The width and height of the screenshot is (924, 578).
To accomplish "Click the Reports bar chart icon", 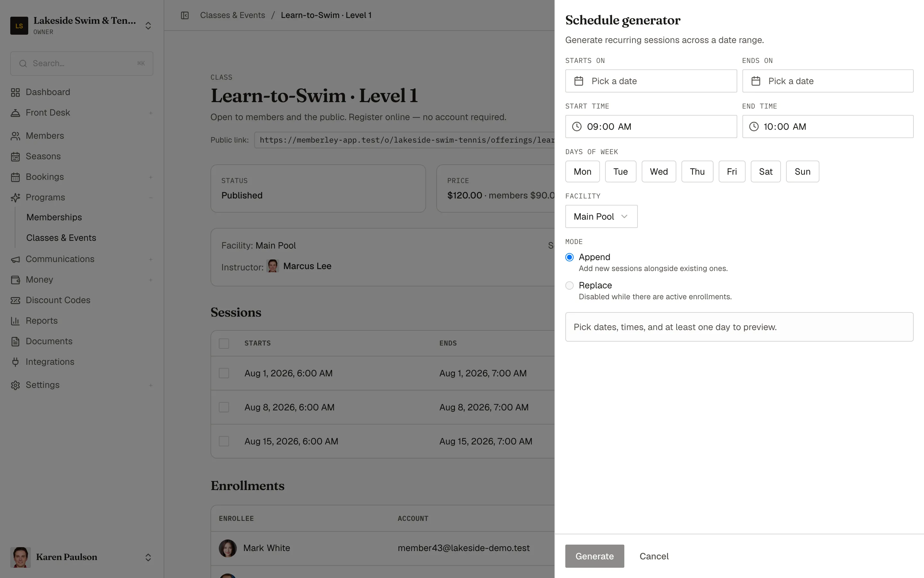I will [15, 321].
